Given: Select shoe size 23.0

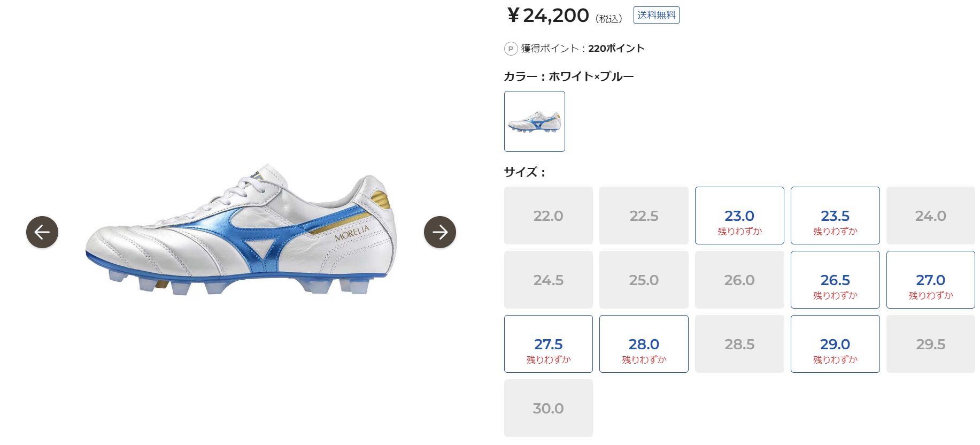Looking at the screenshot, I should point(739,215).
